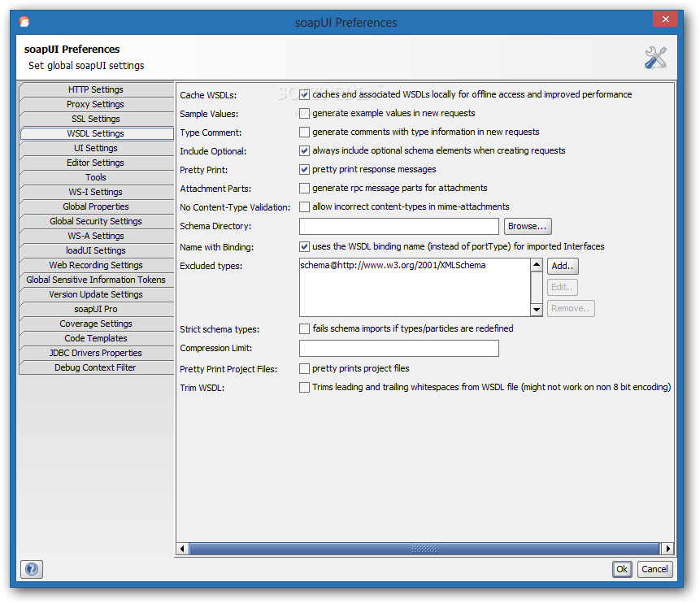Enable Strict schema types checkbox
The width and height of the screenshot is (700, 604).
[304, 329]
